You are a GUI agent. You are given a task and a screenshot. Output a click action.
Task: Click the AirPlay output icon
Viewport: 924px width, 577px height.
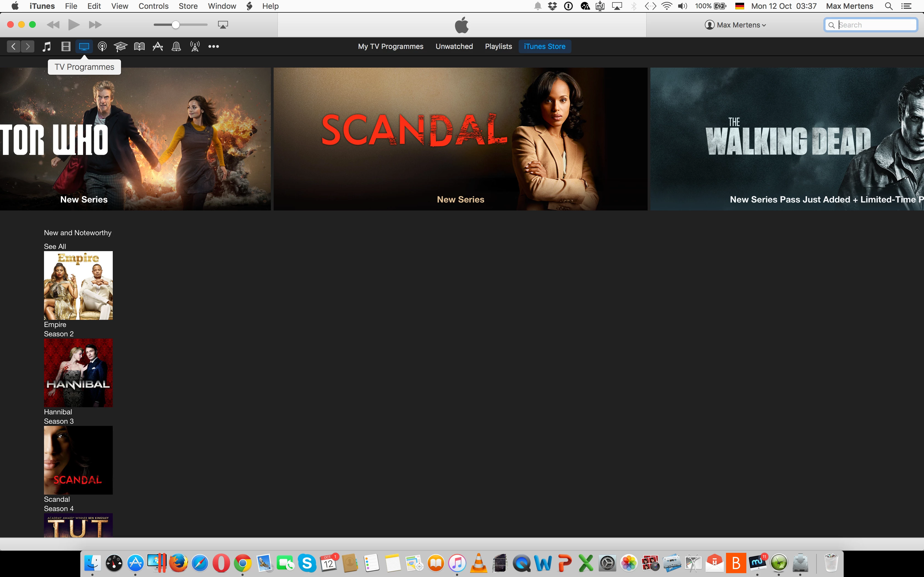[223, 25]
